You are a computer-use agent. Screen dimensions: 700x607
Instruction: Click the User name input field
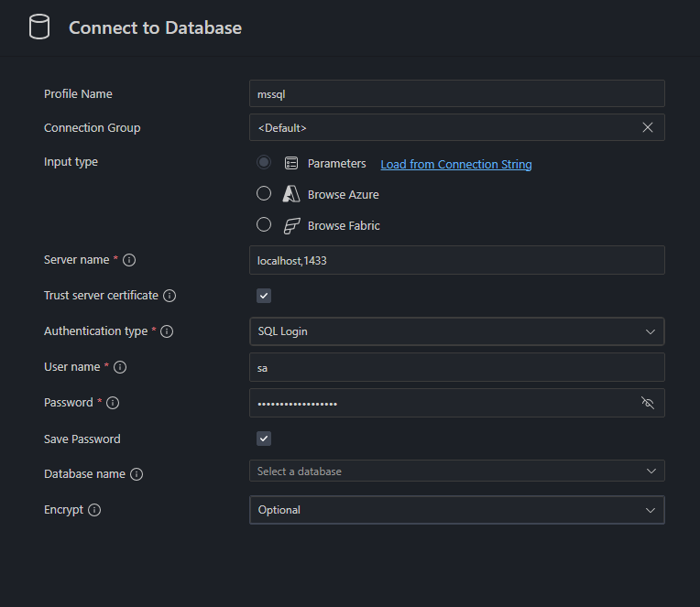[456, 367]
